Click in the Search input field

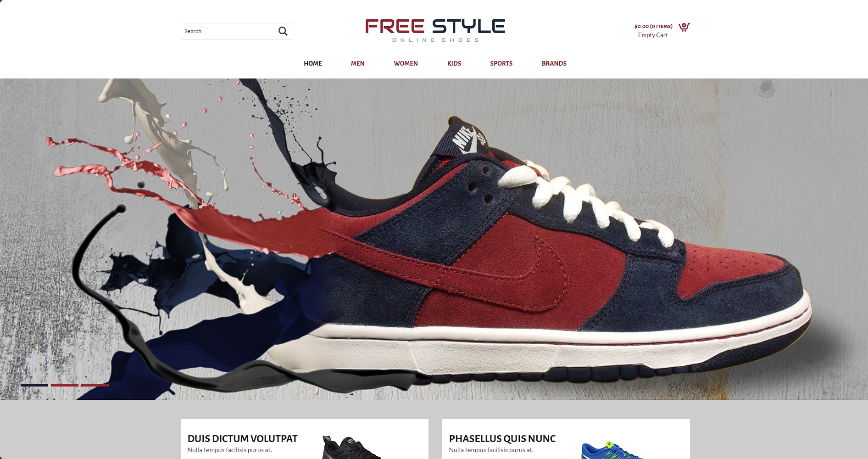(228, 31)
